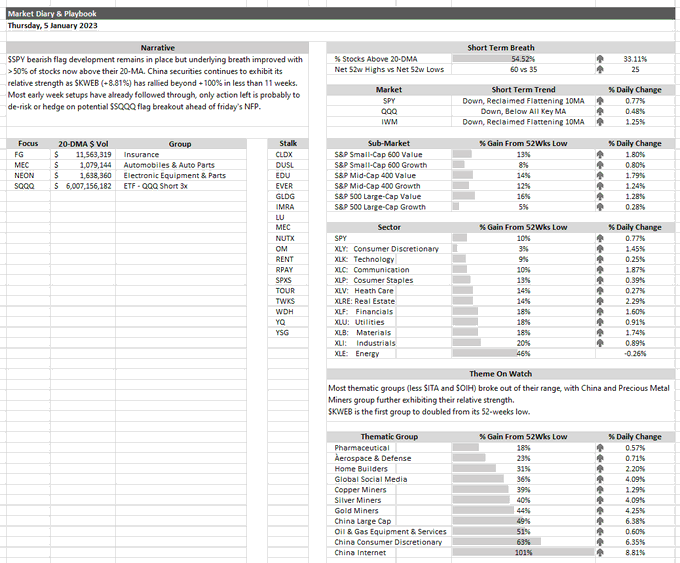Select the 60 vs 35 value cell
The image size is (680, 563).
[523, 69]
